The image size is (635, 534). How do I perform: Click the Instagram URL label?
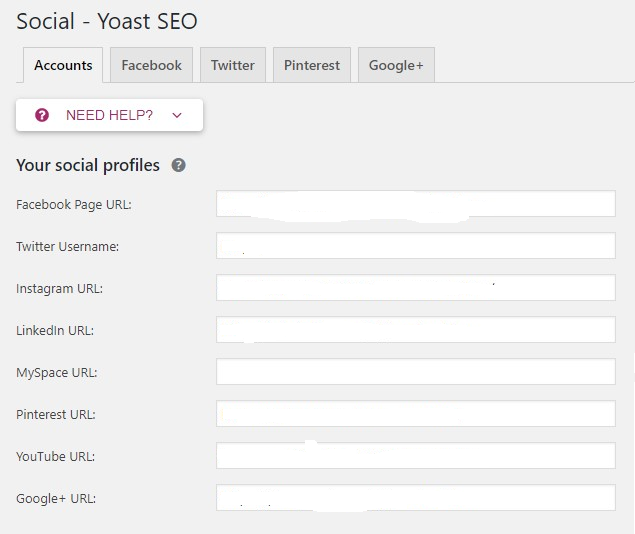pos(60,289)
